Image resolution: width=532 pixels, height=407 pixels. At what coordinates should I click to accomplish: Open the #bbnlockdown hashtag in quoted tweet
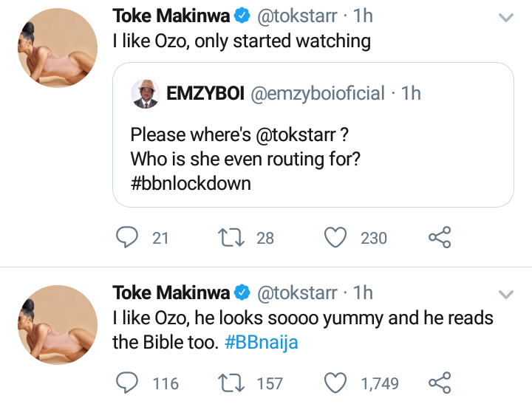[x=191, y=183]
